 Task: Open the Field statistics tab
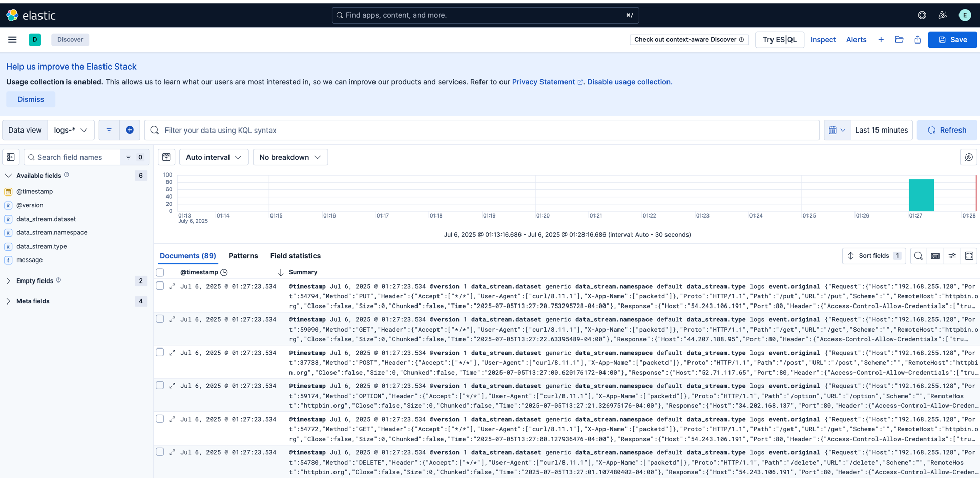click(295, 256)
